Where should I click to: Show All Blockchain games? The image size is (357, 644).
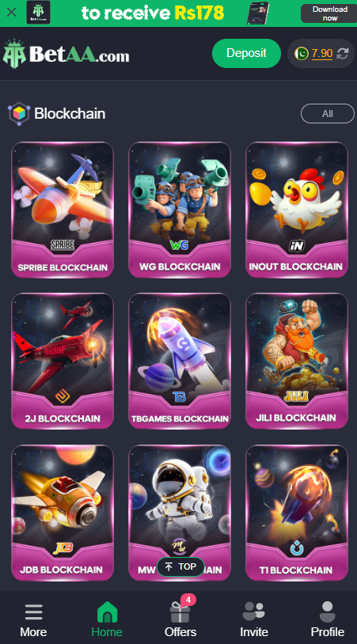328,114
